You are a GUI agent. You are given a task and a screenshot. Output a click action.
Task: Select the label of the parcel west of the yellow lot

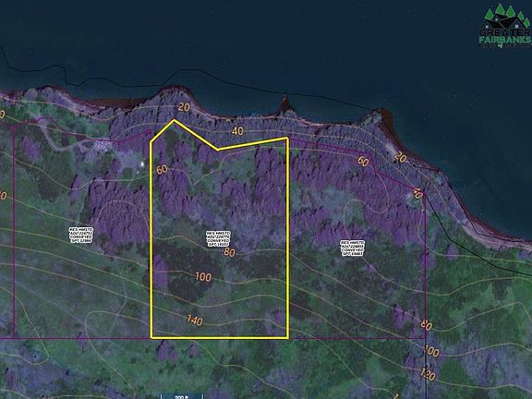pyautogui.click(x=81, y=236)
